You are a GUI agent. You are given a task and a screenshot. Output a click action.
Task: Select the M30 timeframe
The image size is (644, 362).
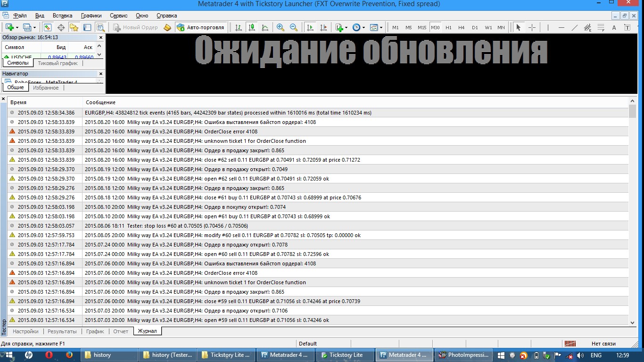[x=435, y=27]
